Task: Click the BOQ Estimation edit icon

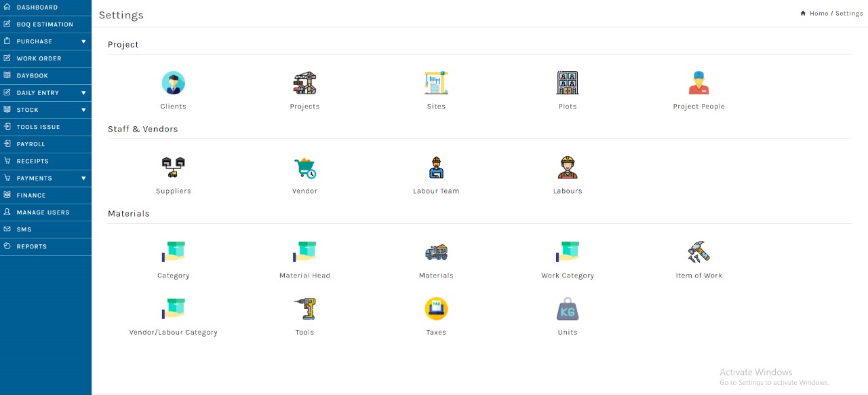Action: [x=7, y=24]
